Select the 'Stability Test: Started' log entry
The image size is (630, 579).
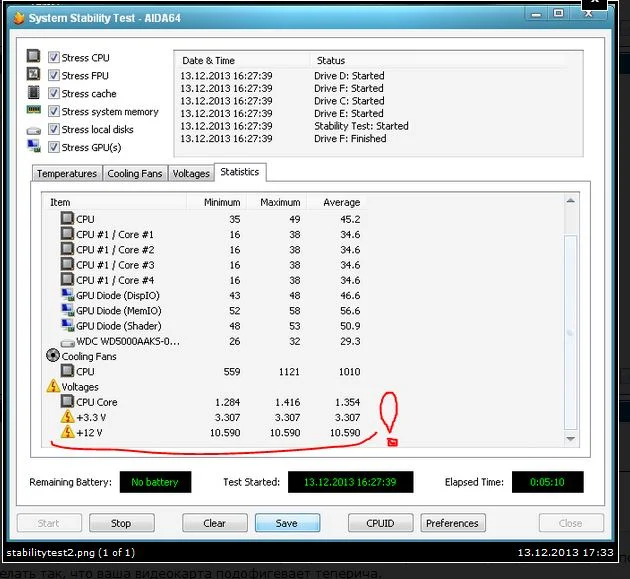click(x=361, y=126)
